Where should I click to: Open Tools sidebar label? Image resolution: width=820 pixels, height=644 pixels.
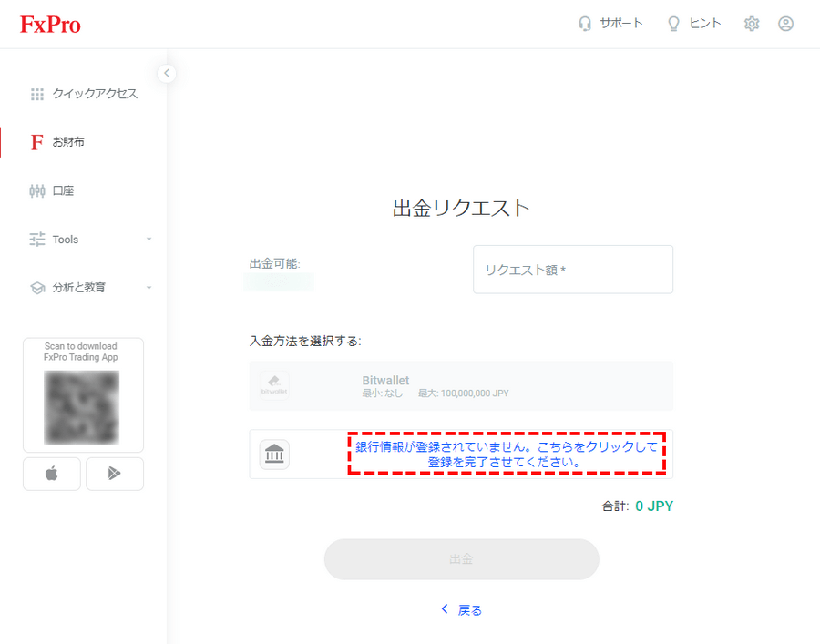point(66,240)
